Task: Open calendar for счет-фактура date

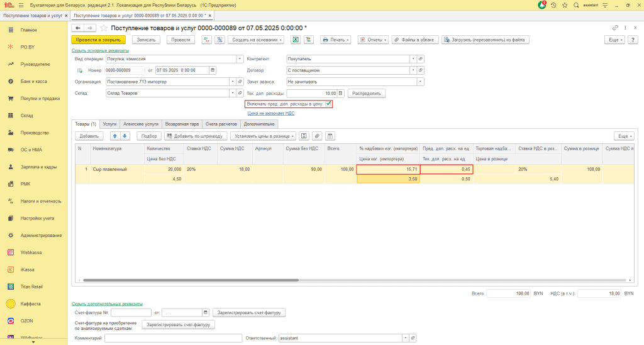Action: tap(206, 312)
